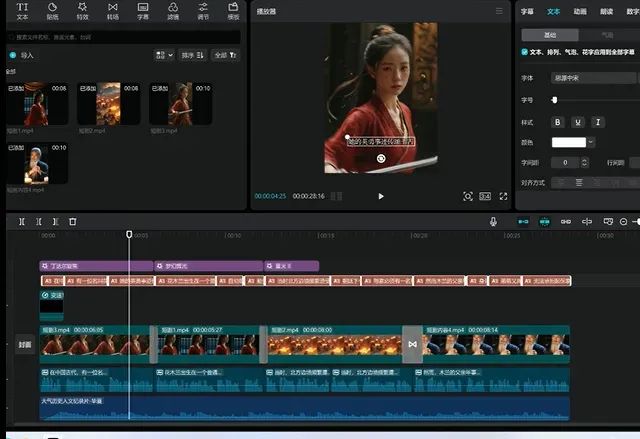Click the delete-left trim icon

[39, 222]
